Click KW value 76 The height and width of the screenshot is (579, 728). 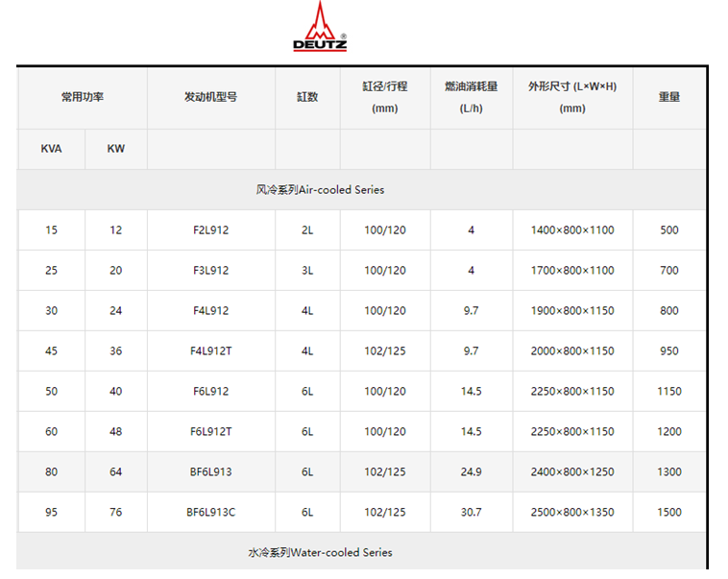(x=115, y=512)
